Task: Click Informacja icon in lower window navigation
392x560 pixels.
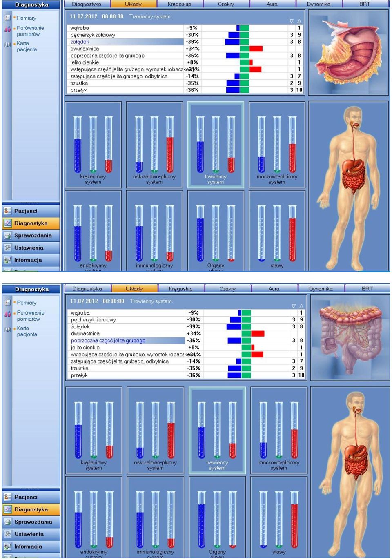Action: point(8,547)
